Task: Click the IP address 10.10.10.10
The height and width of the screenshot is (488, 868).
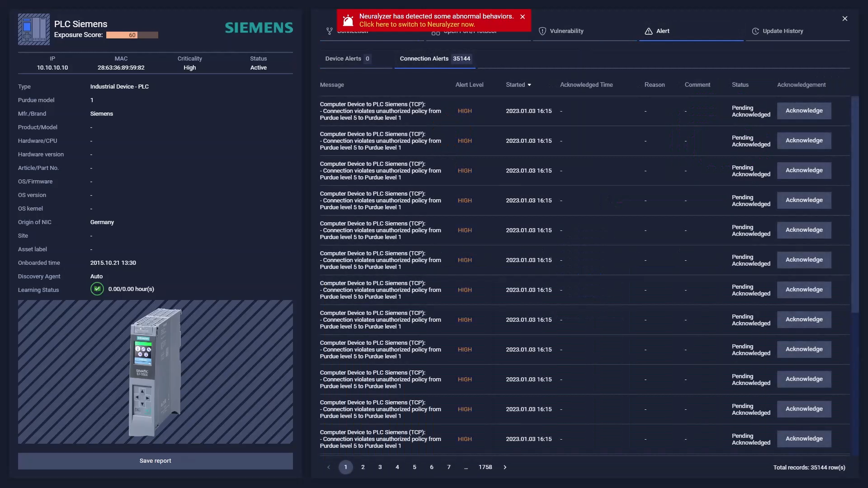Action: (52, 68)
